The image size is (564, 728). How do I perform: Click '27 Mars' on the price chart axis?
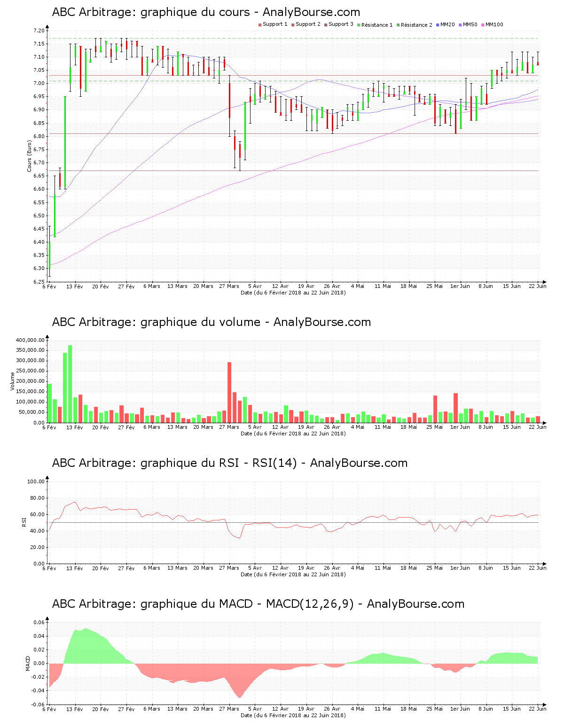pos(229,286)
